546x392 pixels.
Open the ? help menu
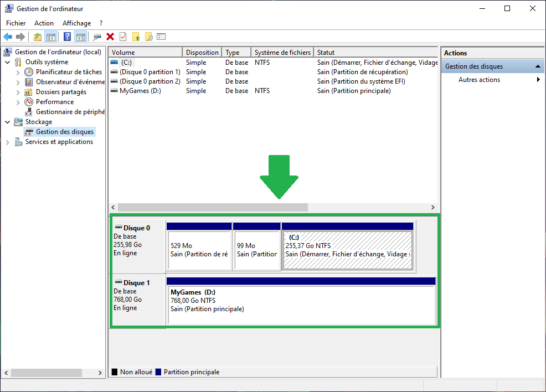coord(101,23)
